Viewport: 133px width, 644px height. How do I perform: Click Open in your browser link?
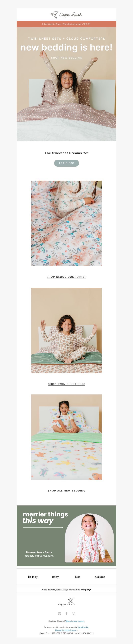pyautogui.click(x=75, y=621)
